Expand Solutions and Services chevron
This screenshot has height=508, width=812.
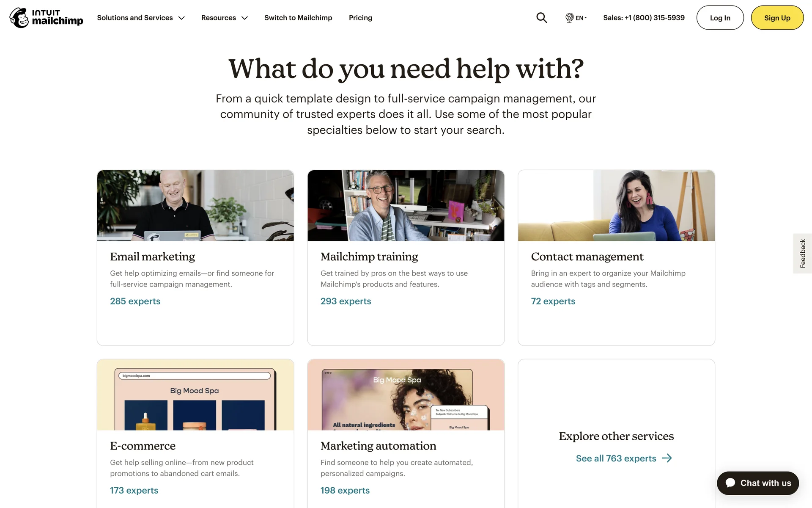181,18
